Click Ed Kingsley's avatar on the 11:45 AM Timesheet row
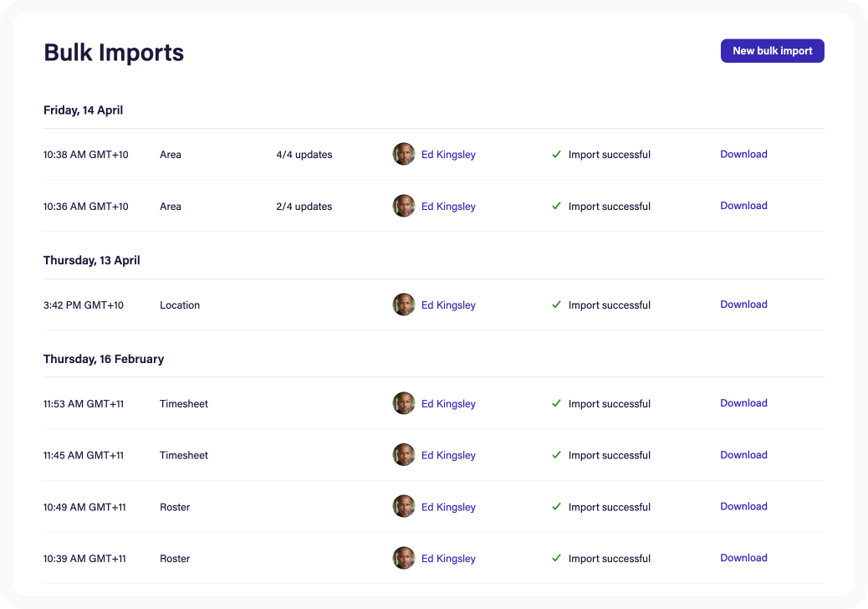Image resolution: width=868 pixels, height=609 pixels. [x=404, y=455]
